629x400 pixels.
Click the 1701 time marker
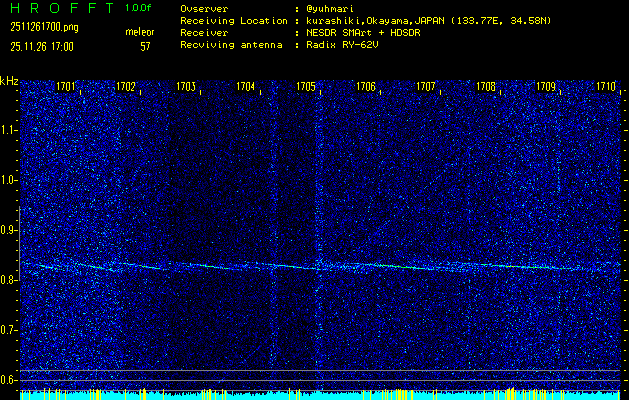66,87
